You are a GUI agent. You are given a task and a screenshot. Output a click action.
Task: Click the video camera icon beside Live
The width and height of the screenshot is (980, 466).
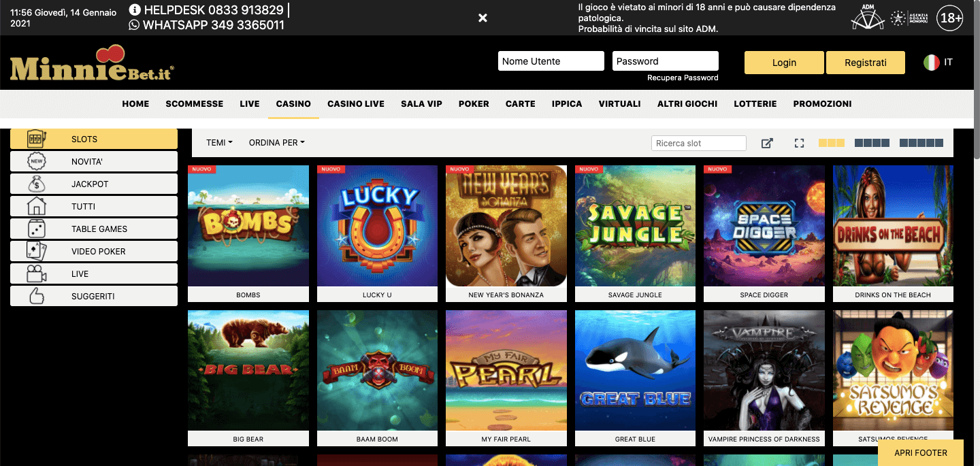pos(36,273)
